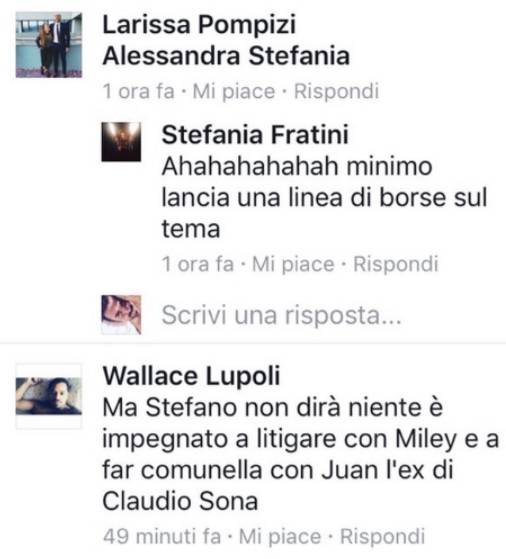
Task: Select Wallace's 'Ma Stefano non dirà' comment
Action: pos(300,455)
